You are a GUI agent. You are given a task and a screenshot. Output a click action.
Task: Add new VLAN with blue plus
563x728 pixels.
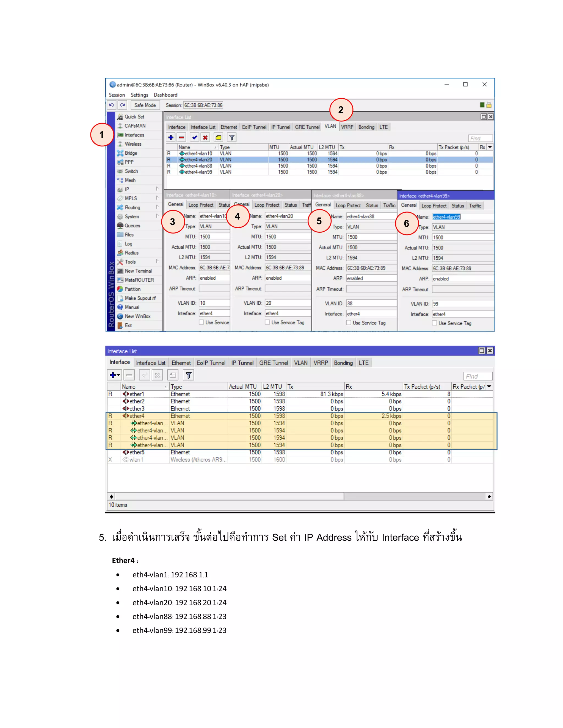point(171,137)
